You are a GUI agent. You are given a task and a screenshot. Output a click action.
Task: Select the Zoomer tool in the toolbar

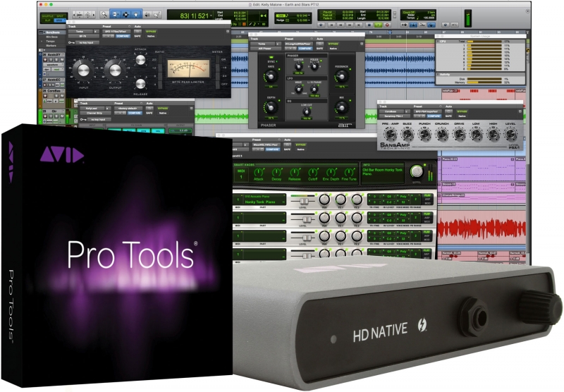104,14
